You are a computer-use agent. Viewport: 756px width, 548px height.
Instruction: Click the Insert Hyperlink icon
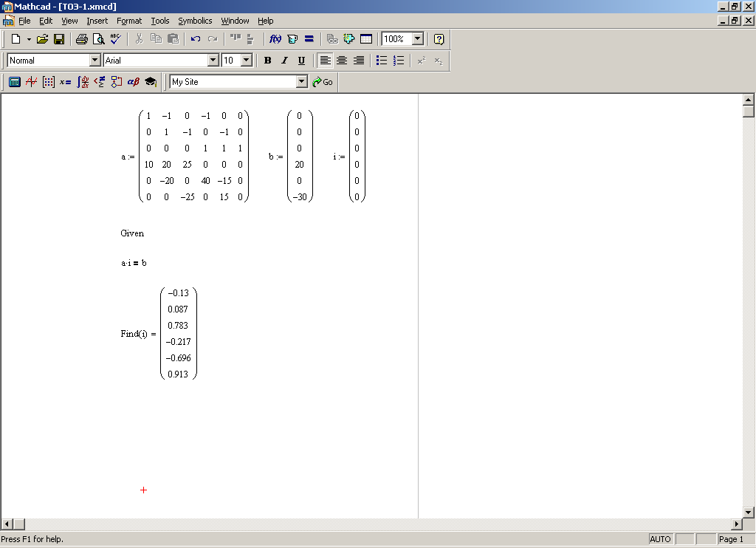click(x=332, y=39)
